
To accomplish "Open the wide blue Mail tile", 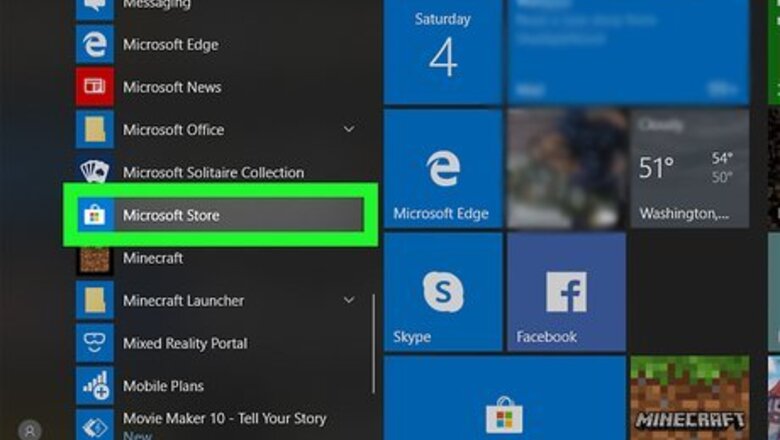I will (628, 52).
